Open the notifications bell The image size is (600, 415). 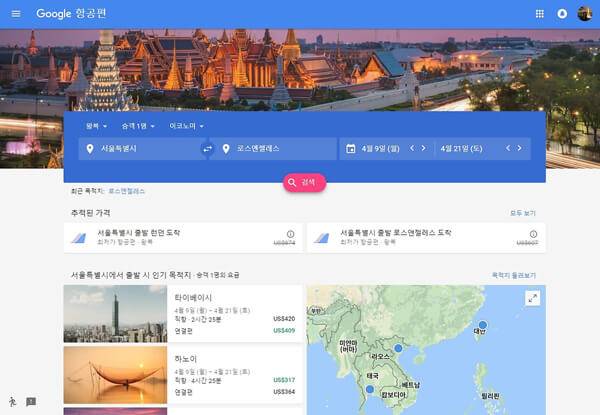(x=562, y=14)
